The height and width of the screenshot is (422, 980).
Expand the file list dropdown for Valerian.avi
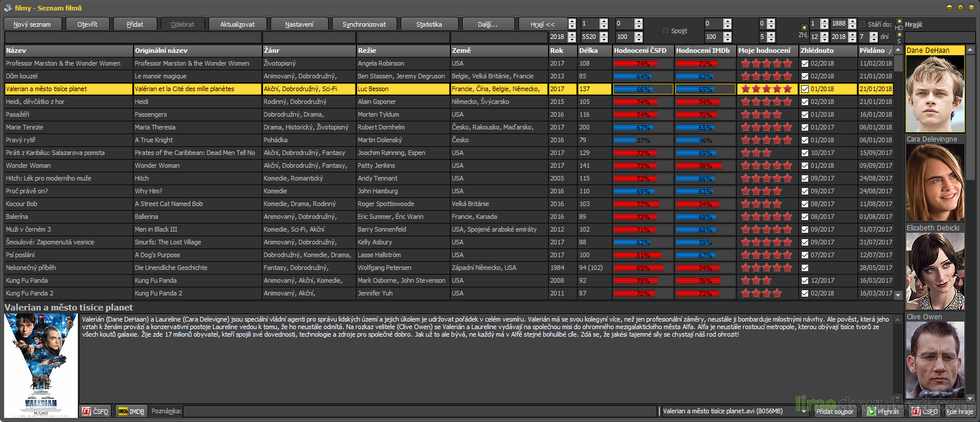805,411
